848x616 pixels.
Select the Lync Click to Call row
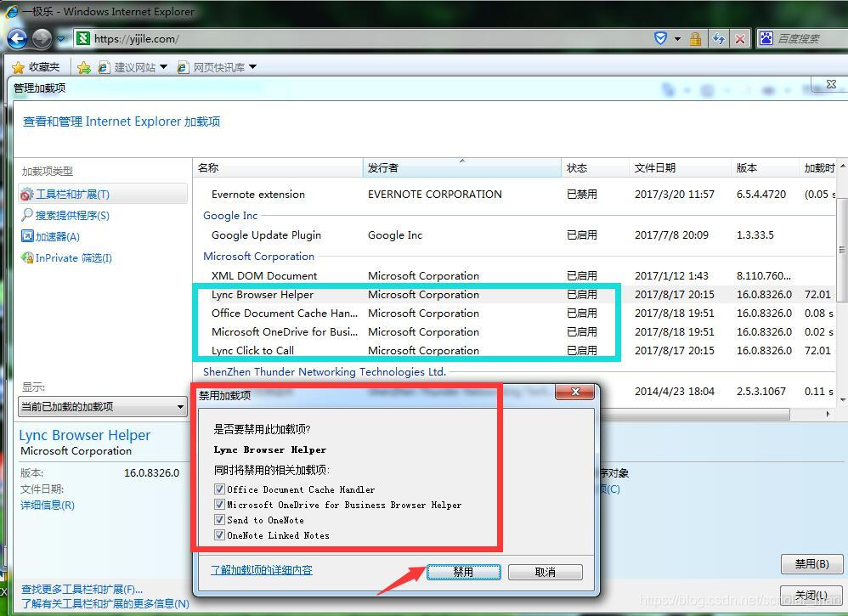click(x=514, y=350)
